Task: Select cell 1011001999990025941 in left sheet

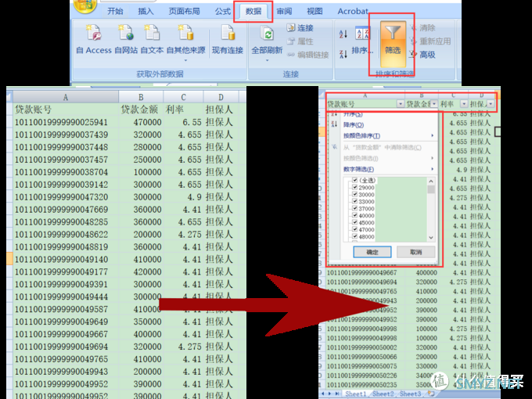Action: tap(66, 122)
